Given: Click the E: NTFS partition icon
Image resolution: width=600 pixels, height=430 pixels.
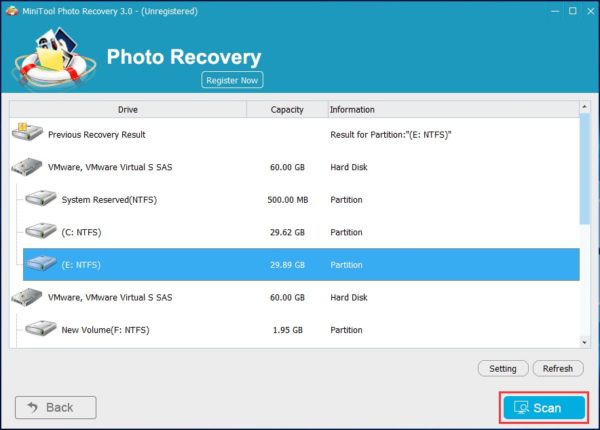Looking at the screenshot, I should point(41,263).
